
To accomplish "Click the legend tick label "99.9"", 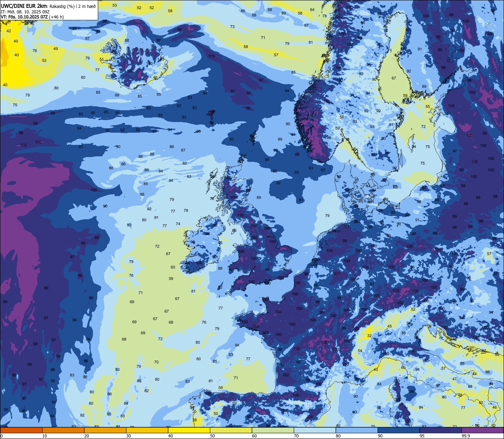I will 466,436.
